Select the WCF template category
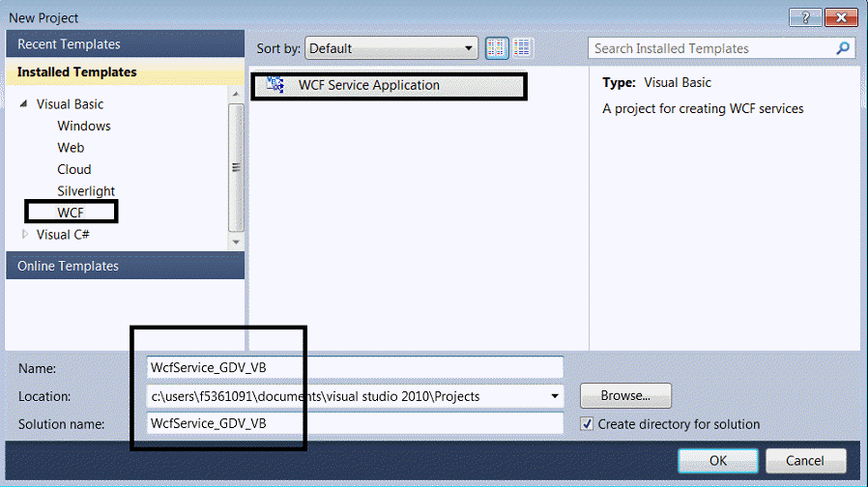This screenshot has height=487, width=868. pos(72,212)
